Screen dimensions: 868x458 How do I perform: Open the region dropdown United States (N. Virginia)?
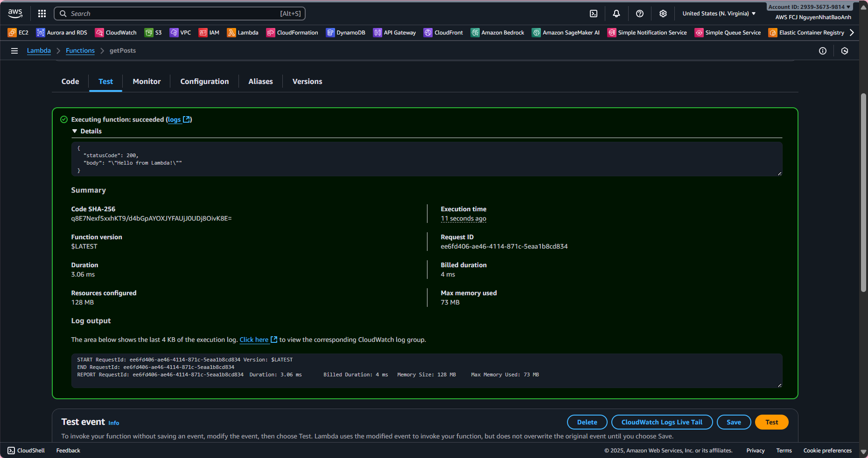(719, 14)
